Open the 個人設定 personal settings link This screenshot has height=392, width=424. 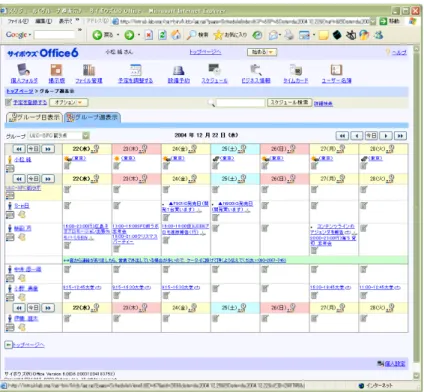tap(395, 363)
